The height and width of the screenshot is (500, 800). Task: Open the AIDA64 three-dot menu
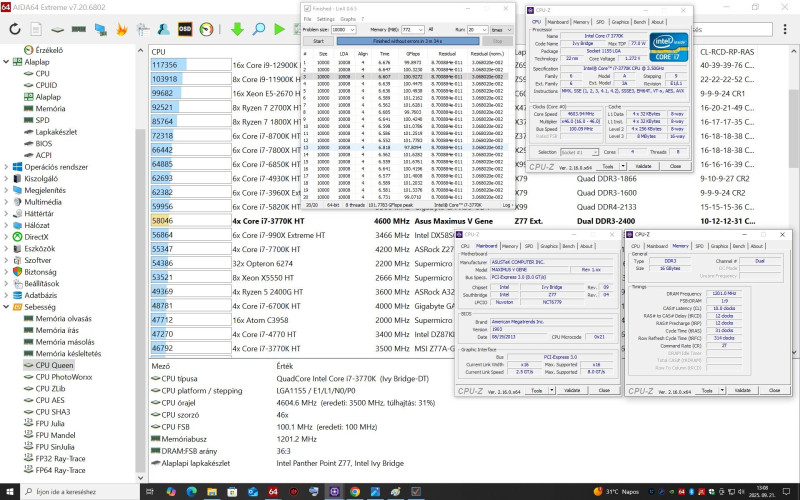click(785, 29)
